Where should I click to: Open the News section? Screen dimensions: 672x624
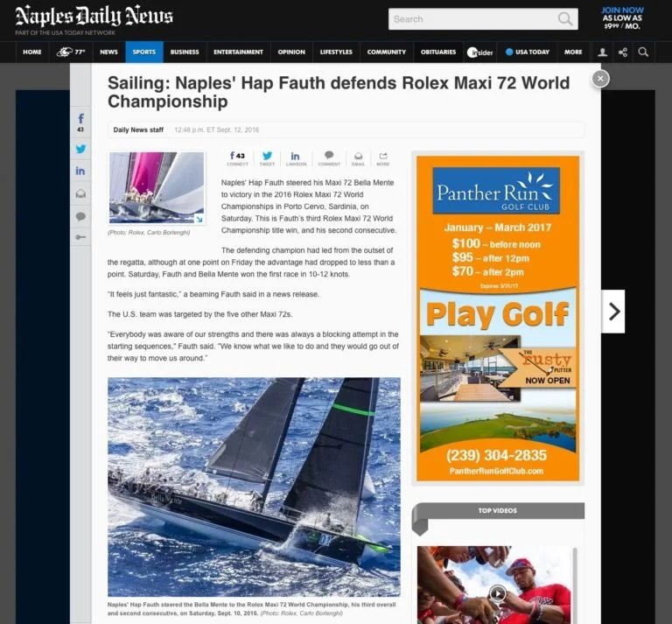point(108,52)
